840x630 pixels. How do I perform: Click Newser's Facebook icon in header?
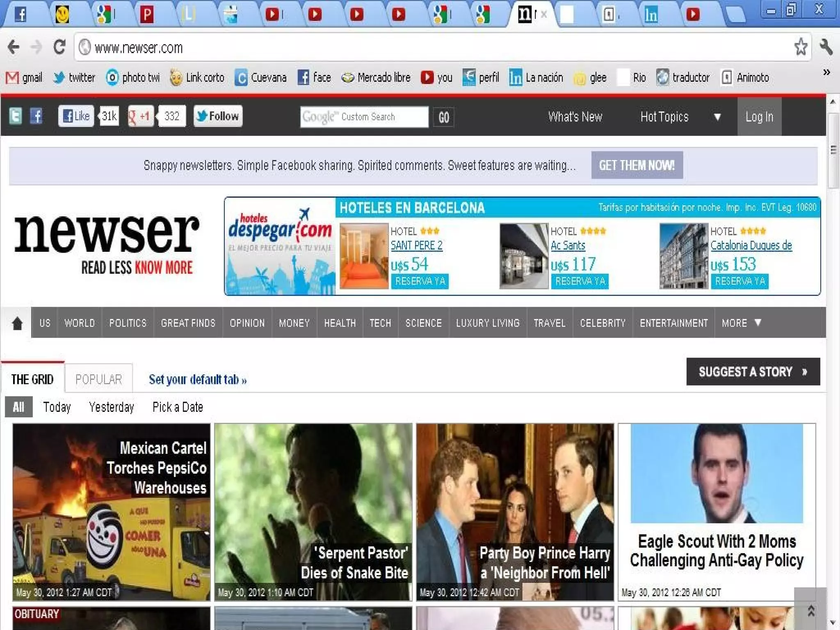pyautogui.click(x=36, y=116)
